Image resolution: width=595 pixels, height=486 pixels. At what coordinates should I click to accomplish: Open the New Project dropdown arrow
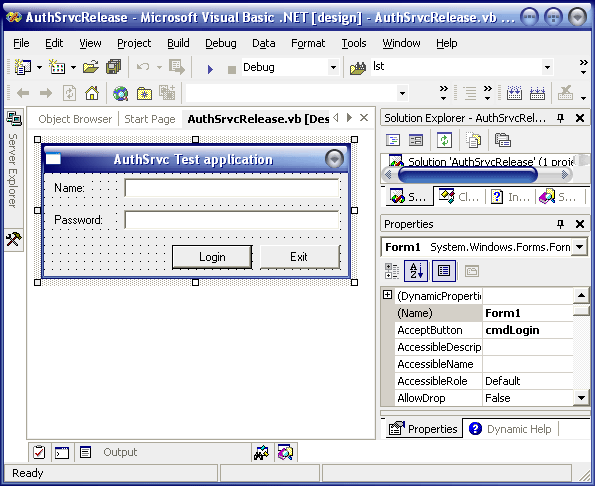(39, 68)
